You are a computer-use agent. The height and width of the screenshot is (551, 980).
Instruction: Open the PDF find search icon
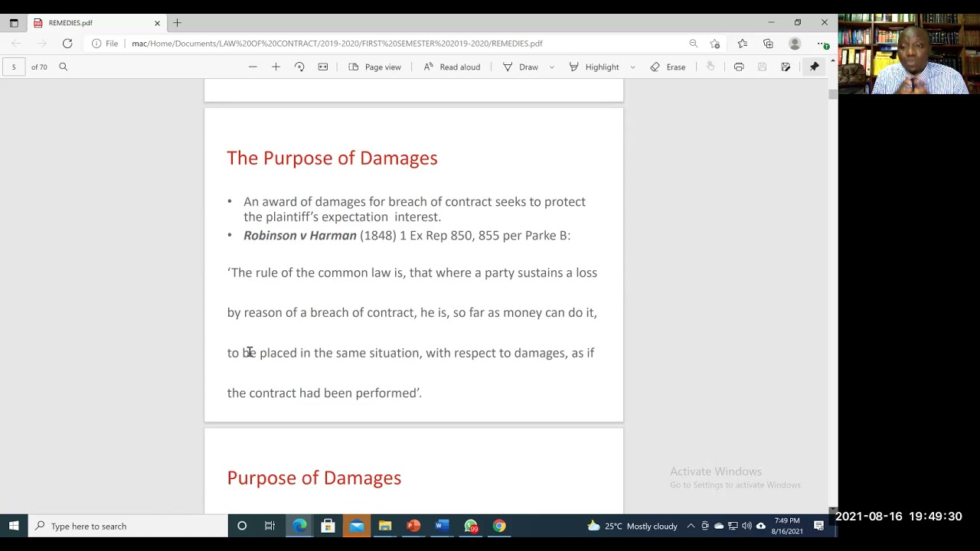pyautogui.click(x=64, y=67)
